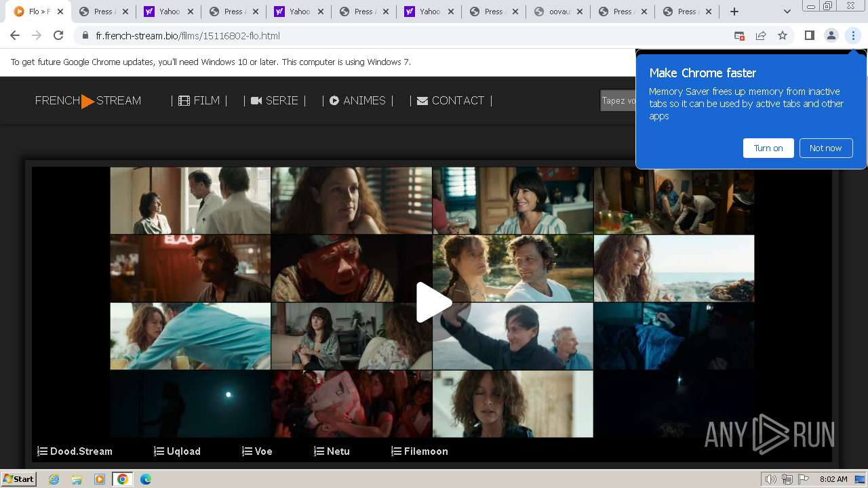Screen dimensions: 868x488
Task: Close the active Flo tab
Action: pos(60,12)
